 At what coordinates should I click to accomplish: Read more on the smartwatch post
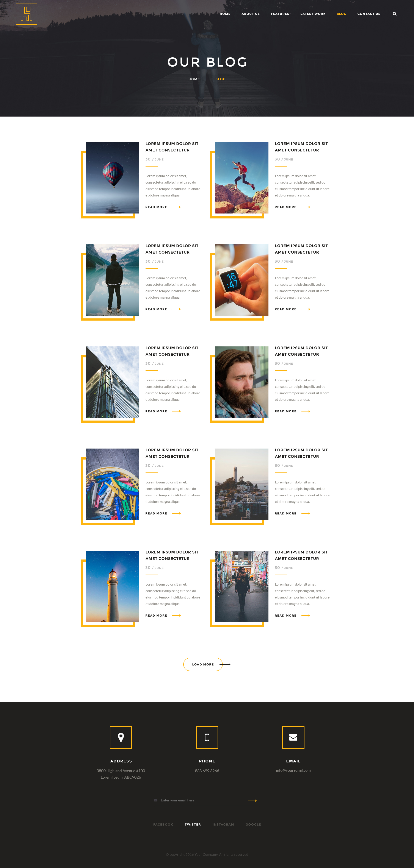[285, 309]
